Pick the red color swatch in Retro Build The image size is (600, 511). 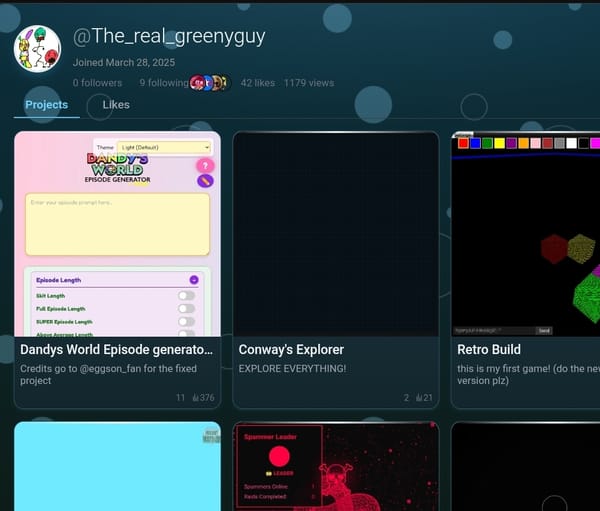[463, 143]
